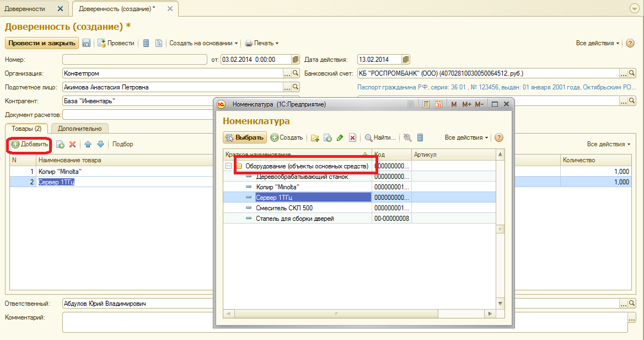The width and height of the screenshot is (644, 340).
Task: Click into the Комментарий text field
Action: [x=345, y=322]
